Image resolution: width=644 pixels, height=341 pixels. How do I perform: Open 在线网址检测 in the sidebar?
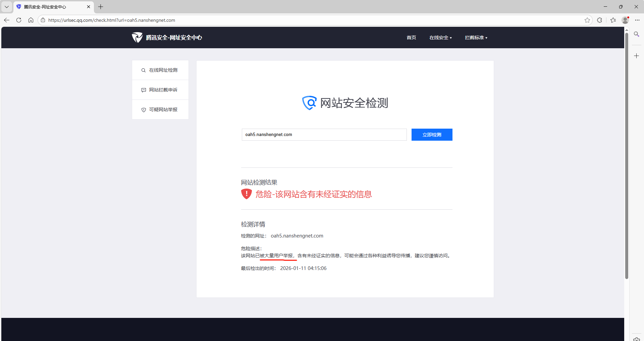coord(160,70)
